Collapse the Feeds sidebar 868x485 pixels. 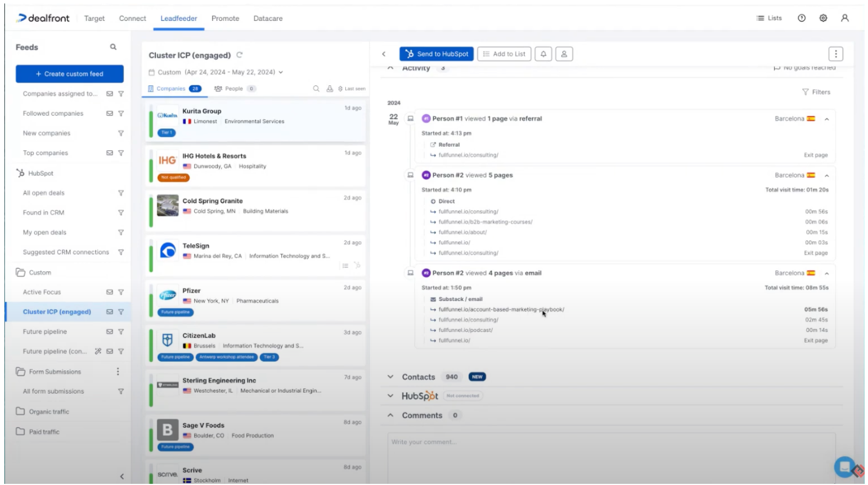122,476
